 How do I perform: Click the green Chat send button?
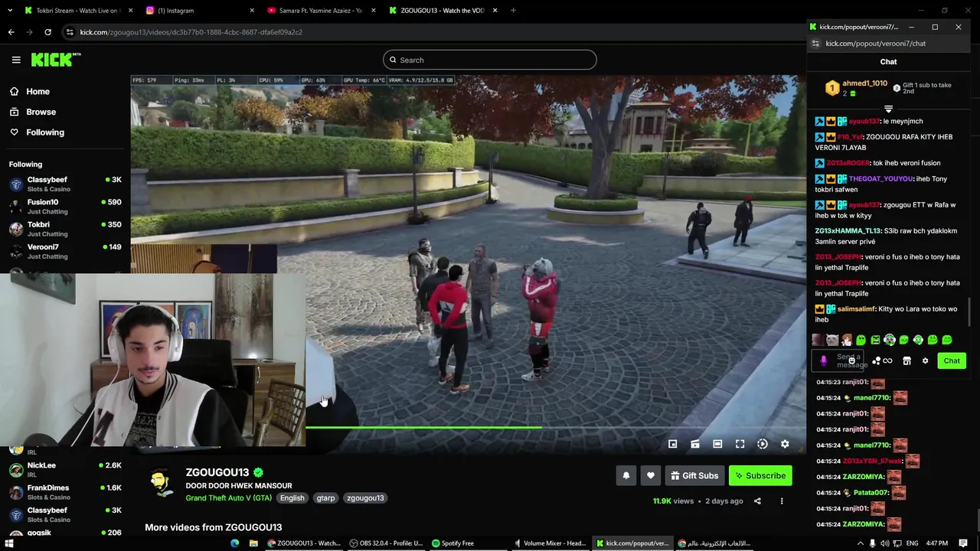pyautogui.click(x=952, y=361)
